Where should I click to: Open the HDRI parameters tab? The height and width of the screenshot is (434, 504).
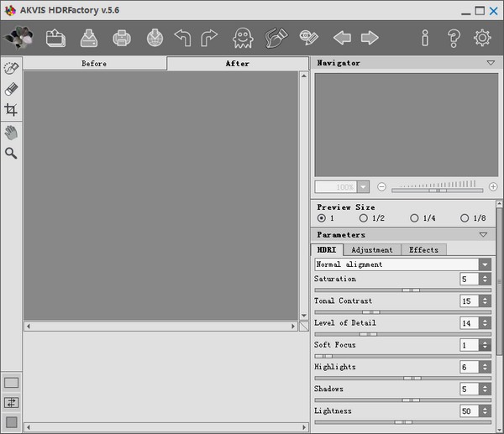click(x=327, y=249)
